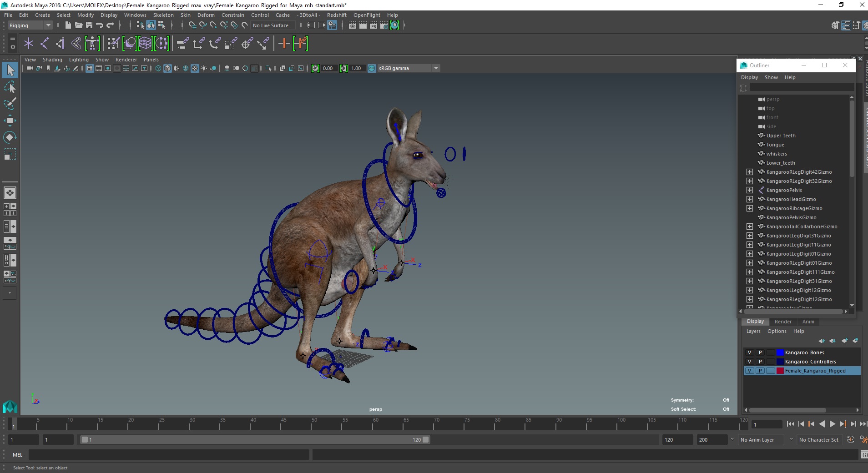Choose the Paint Selection tool
Screen dimensions: 868x473
pos(10,104)
